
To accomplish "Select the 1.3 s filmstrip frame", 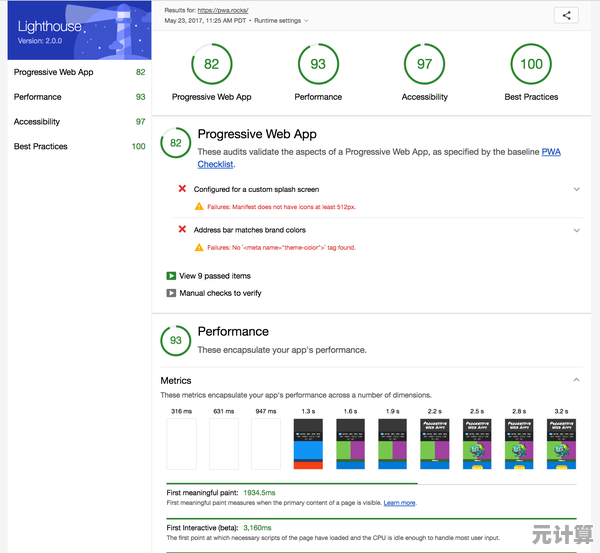I will (308, 444).
